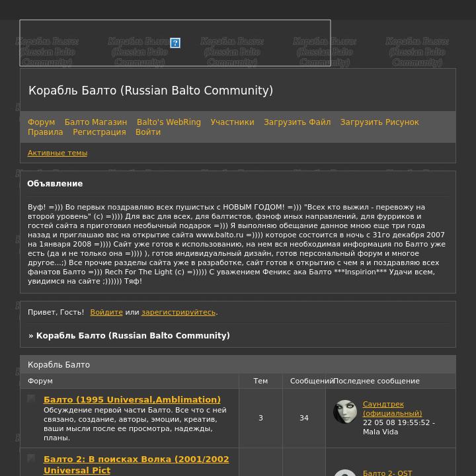Click status icon beside Балто 2 forum

tap(31, 458)
